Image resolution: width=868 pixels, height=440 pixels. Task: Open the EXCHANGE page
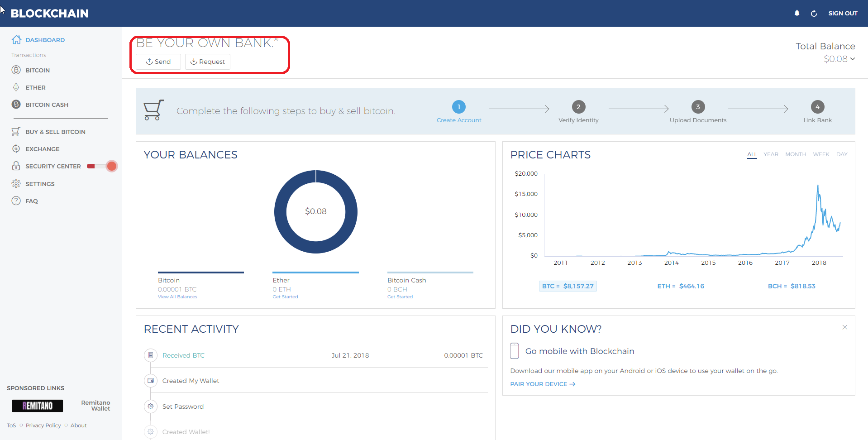coord(43,149)
